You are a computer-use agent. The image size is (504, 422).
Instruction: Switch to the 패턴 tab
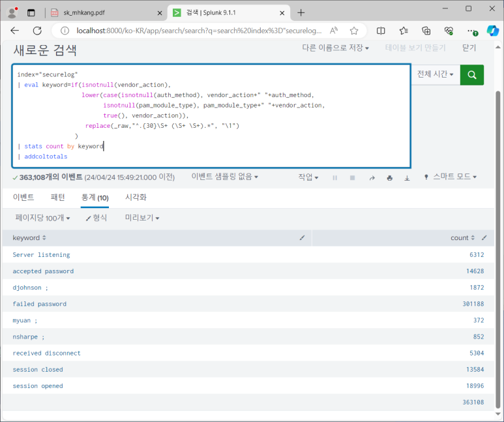58,197
